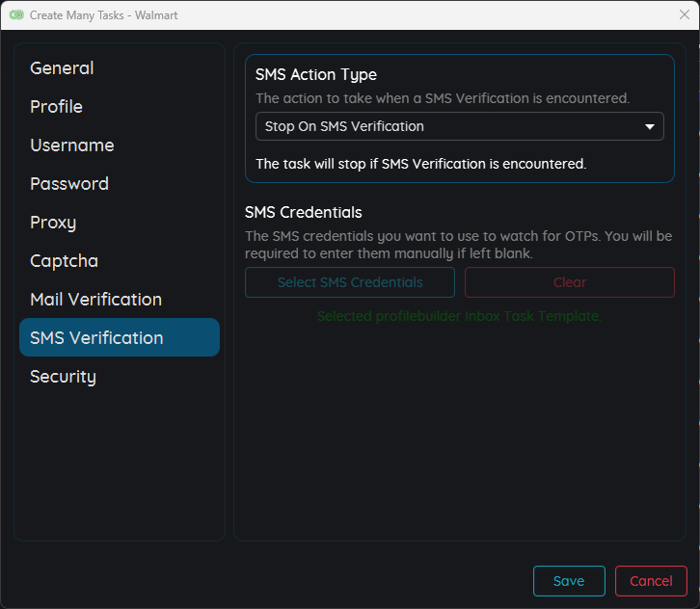Click the SMS Credentials section heading
Viewport: 700px width, 609px height.
point(304,212)
